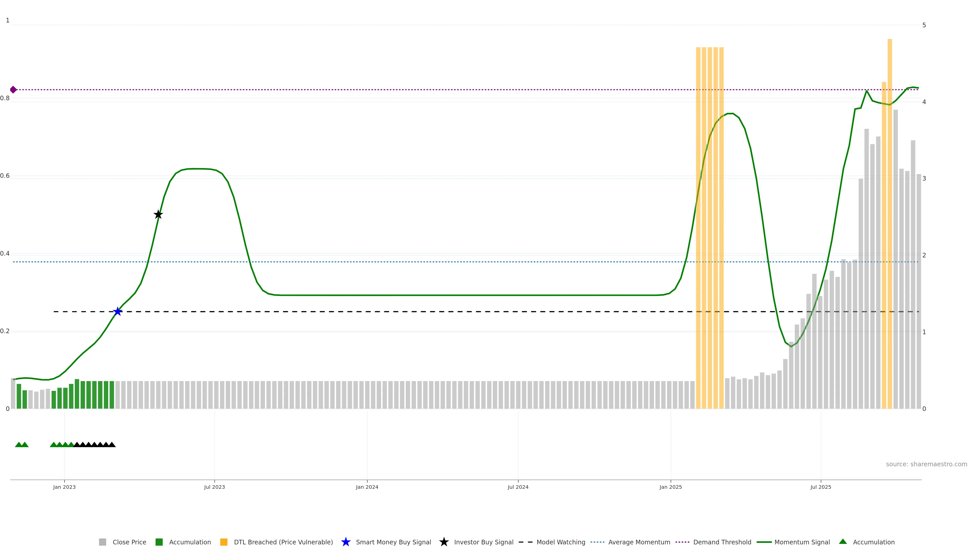Toggle Close Price series in legend

click(129, 542)
